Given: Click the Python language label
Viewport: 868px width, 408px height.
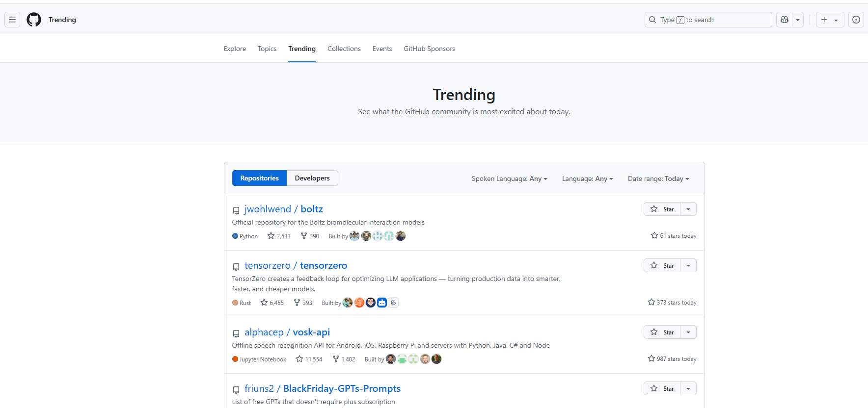Looking at the screenshot, I should [x=245, y=236].
